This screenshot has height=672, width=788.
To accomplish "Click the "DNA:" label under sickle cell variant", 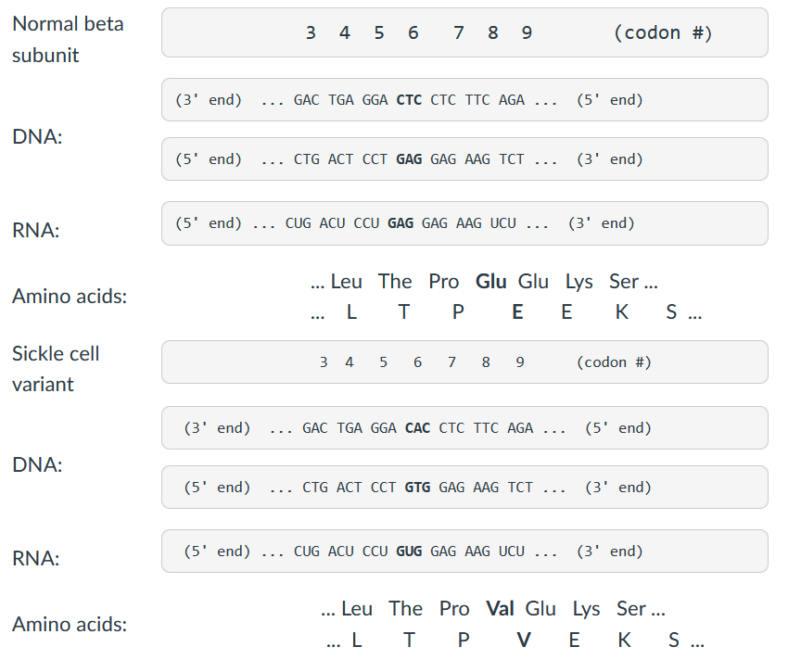I will click(x=37, y=465).
